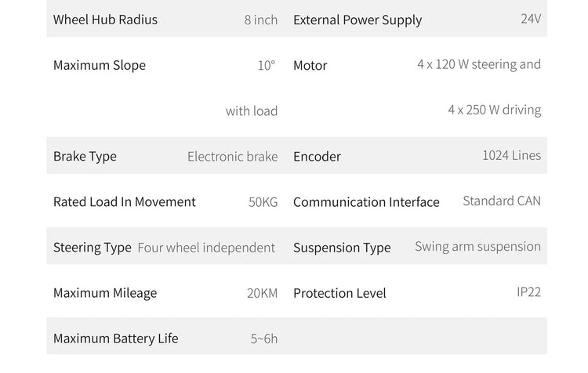This screenshot has width=588, height=373.
Task: Click the Maximum Battery Life label
Action: [116, 339]
